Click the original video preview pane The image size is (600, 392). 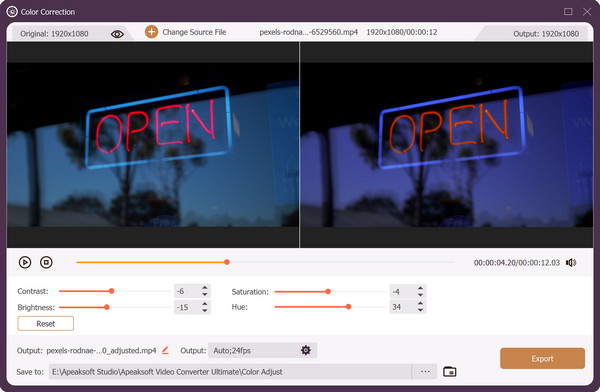pos(153,145)
